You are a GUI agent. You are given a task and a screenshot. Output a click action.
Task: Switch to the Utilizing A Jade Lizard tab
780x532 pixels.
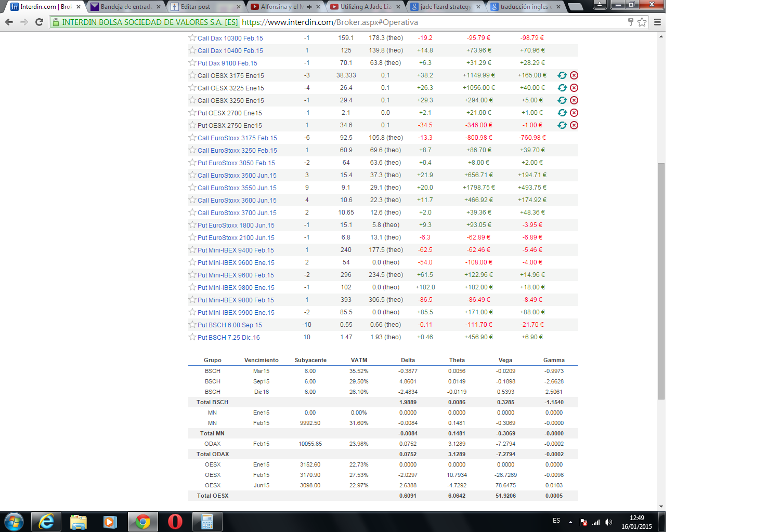pyautogui.click(x=366, y=6)
